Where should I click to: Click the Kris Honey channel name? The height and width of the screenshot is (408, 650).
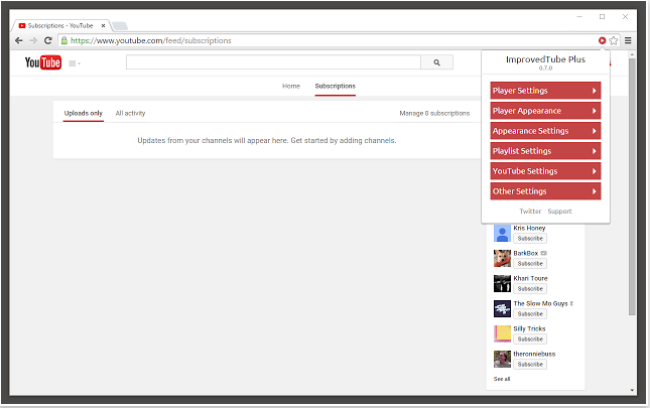coord(529,228)
